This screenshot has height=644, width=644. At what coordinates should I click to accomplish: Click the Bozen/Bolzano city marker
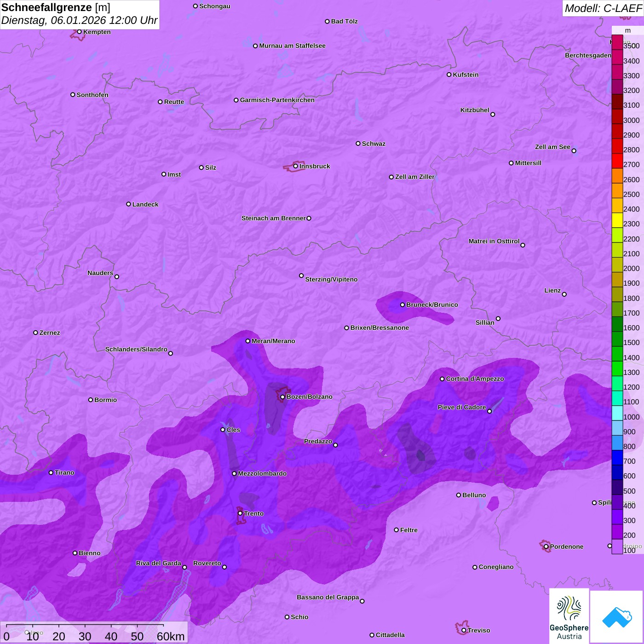[x=282, y=397]
